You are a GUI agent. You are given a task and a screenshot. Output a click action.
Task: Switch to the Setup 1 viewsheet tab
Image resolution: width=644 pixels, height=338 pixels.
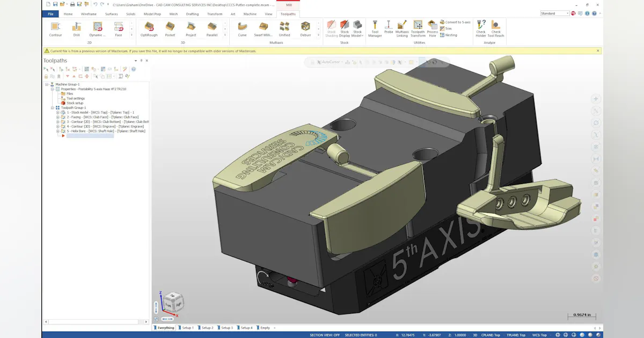[x=186, y=327]
